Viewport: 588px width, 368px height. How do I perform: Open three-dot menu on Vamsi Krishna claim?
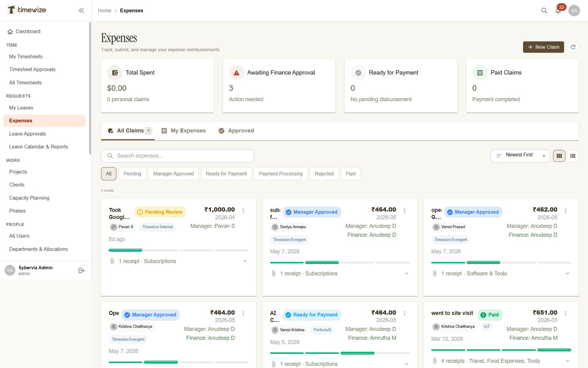405,314
